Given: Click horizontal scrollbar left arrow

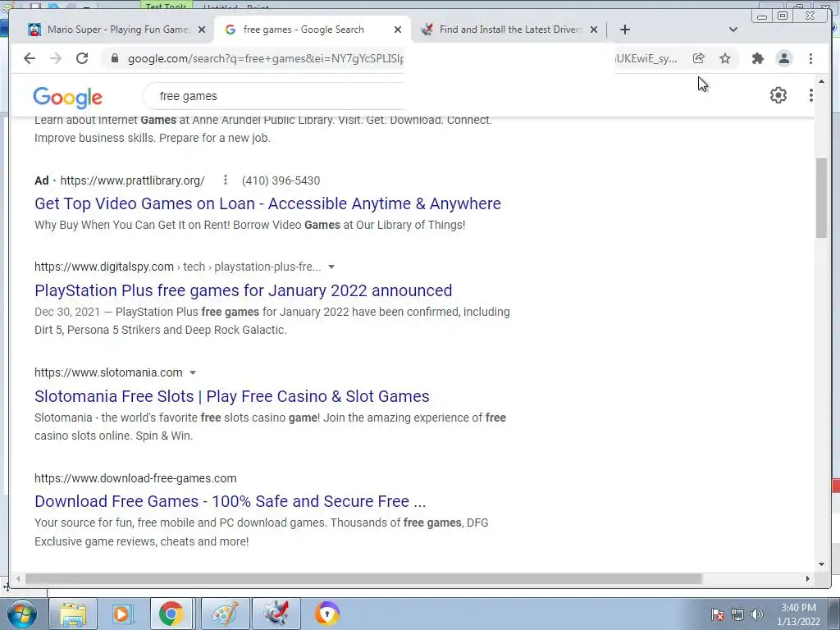Looking at the screenshot, I should coord(18,578).
